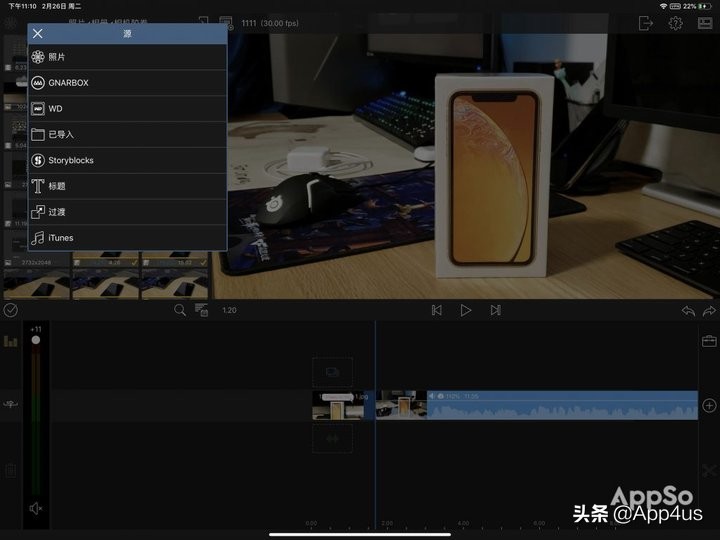Toggle the track link icon
The image size is (720, 540).
tap(11, 404)
